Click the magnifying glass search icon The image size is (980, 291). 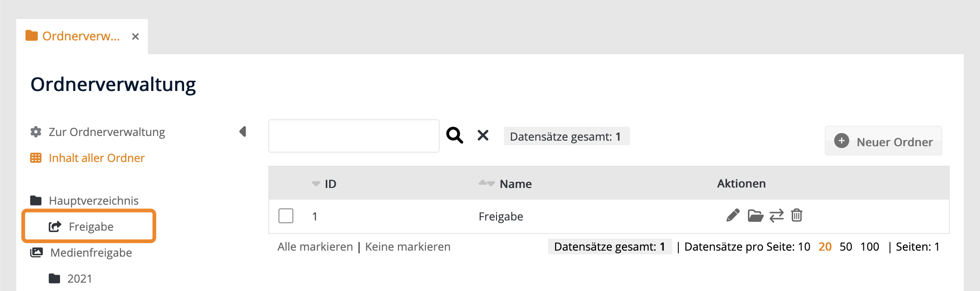tap(454, 136)
